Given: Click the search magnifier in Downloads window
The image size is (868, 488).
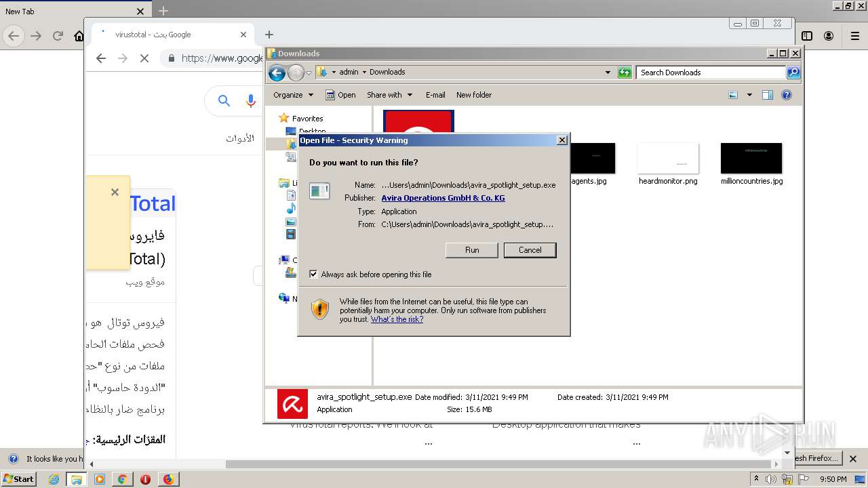Looking at the screenshot, I should pyautogui.click(x=793, y=73).
